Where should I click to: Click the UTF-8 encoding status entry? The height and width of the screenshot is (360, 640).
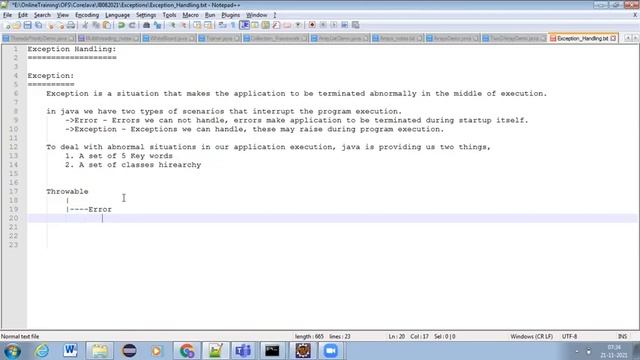tap(569, 337)
